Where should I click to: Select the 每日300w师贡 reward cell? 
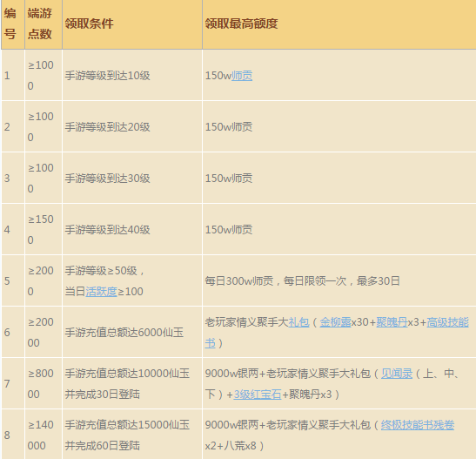[339, 280]
